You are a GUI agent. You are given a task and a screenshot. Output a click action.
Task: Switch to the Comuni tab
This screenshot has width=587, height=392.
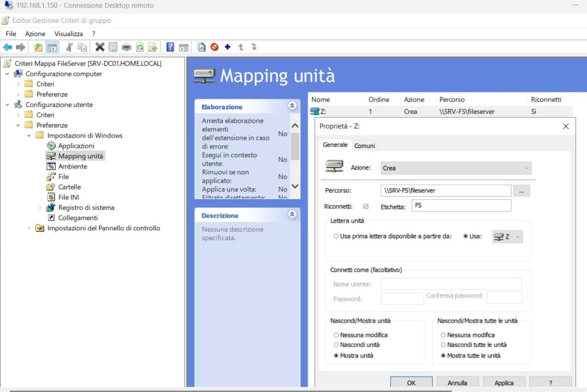tap(365, 146)
